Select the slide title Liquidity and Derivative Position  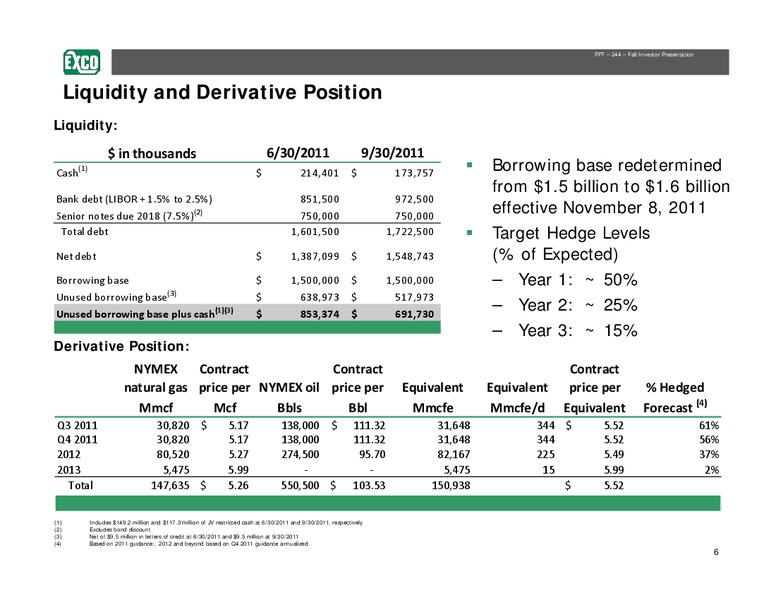[222, 93]
